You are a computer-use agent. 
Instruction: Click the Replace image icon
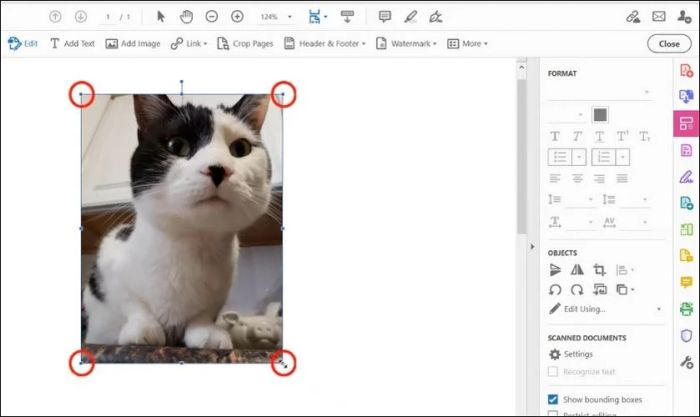coord(600,290)
